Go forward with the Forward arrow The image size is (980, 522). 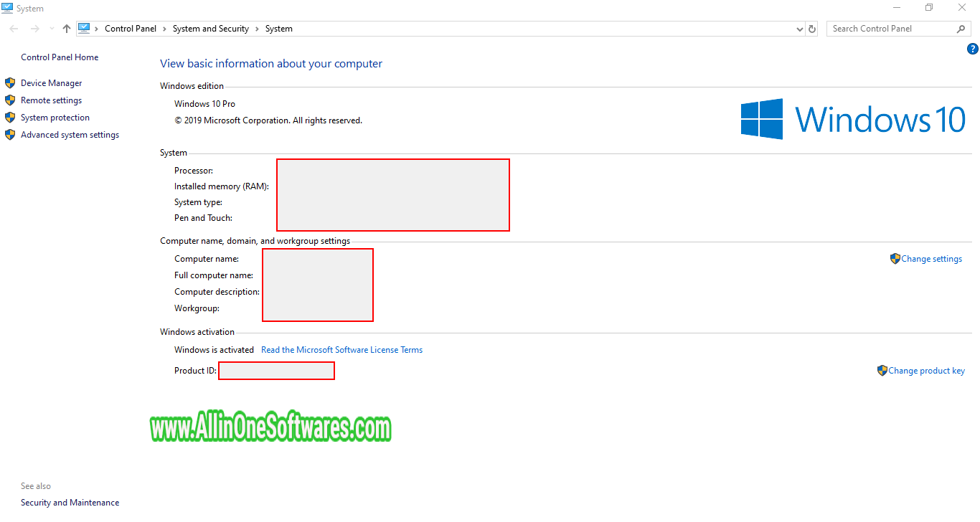click(34, 29)
